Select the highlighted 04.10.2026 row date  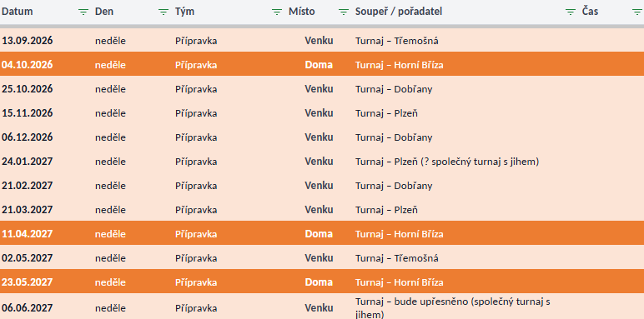tap(27, 65)
